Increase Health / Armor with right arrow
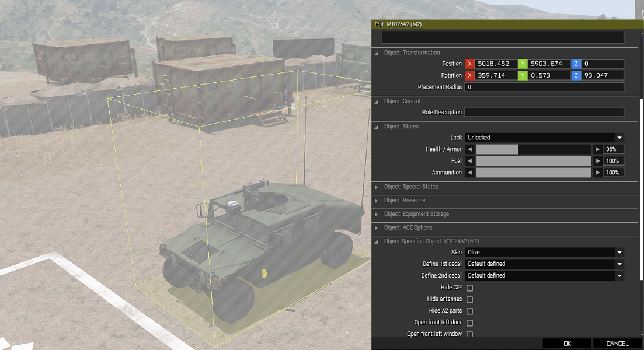Image resolution: width=644 pixels, height=350 pixels. (598, 149)
